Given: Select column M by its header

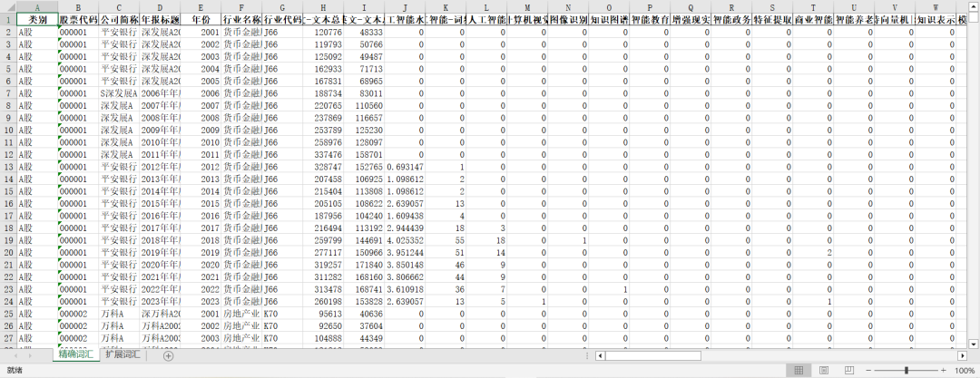Looking at the screenshot, I should 527,7.
